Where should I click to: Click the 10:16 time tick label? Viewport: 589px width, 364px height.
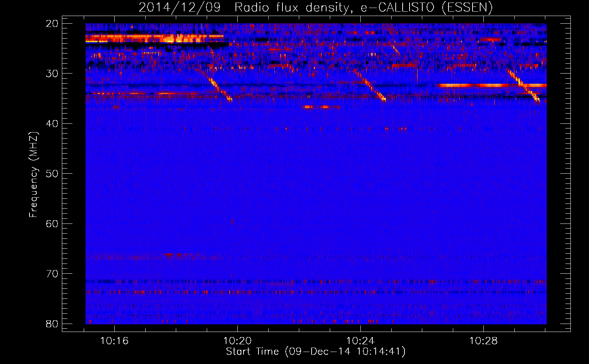coord(114,341)
